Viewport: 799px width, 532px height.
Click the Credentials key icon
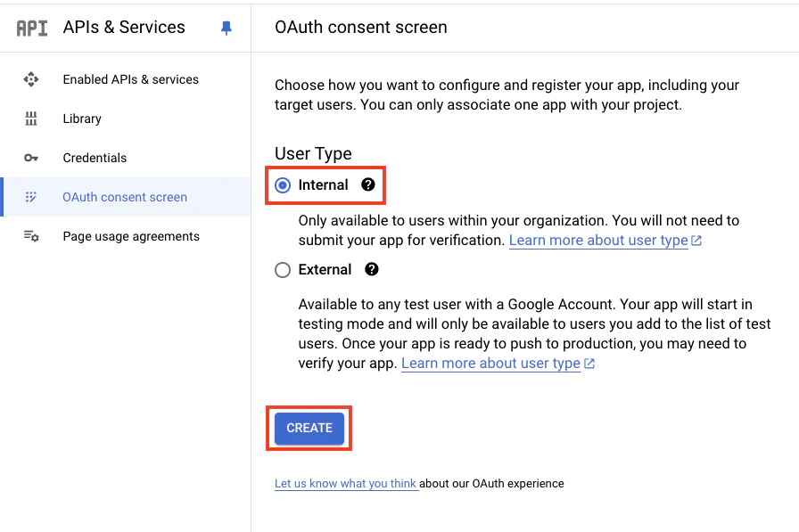pos(30,158)
